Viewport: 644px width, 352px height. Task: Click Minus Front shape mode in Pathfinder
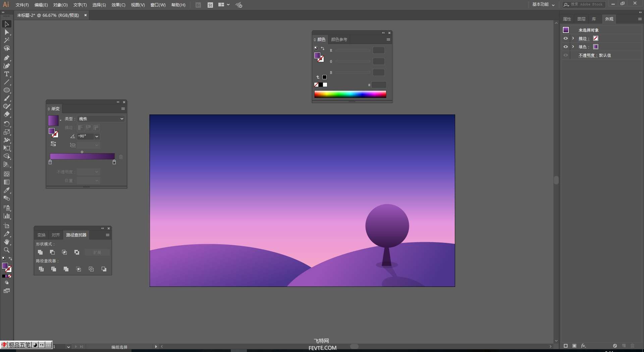[x=52, y=252]
